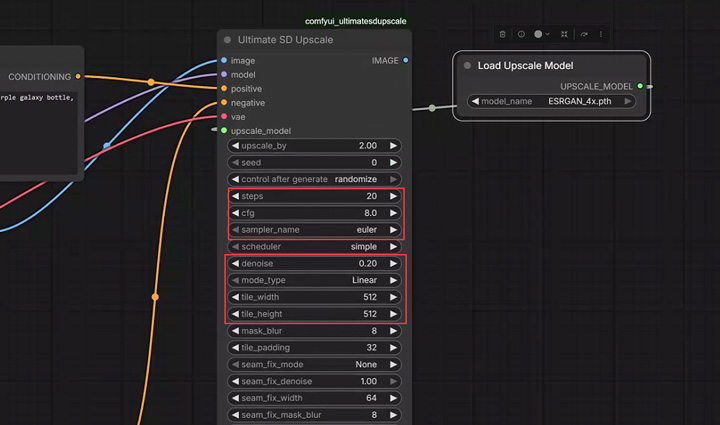Click the tile_width 512 value field
720x425 pixels.
pyautogui.click(x=314, y=297)
